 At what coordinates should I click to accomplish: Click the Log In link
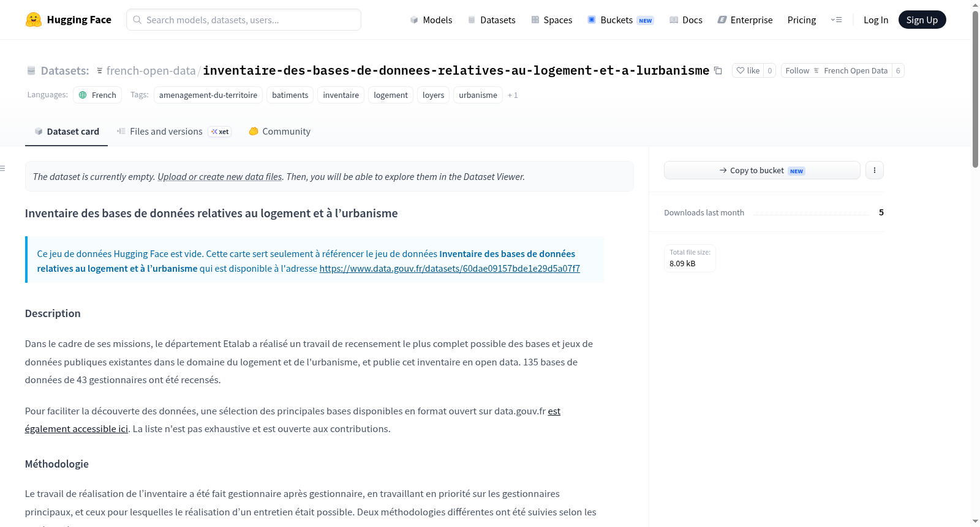tap(876, 20)
